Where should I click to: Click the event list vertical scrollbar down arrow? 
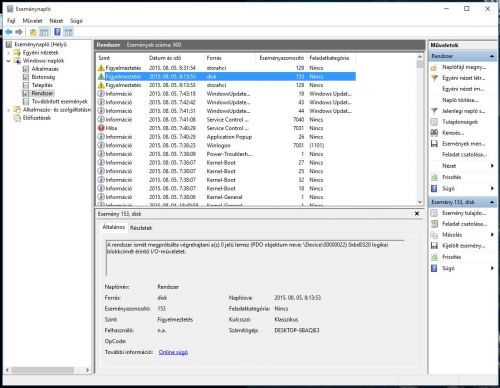pyautogui.click(x=420, y=202)
